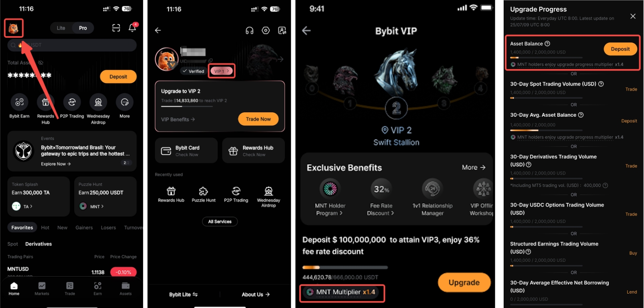Viewport: 644px width, 308px height.
Task: Select the Spot tab
Action: (x=12, y=244)
